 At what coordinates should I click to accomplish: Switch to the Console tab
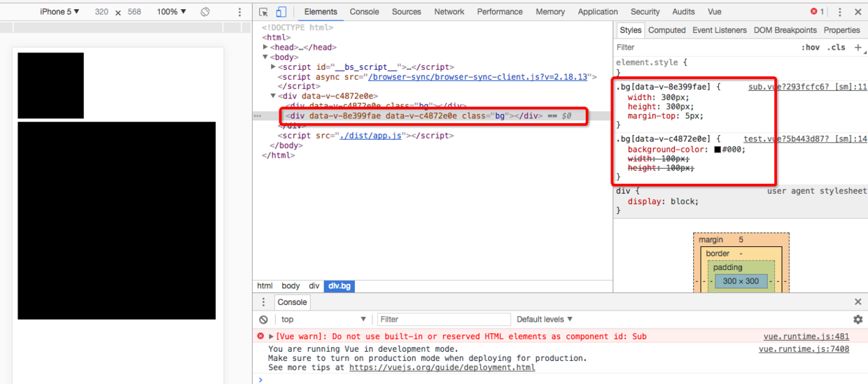(365, 12)
